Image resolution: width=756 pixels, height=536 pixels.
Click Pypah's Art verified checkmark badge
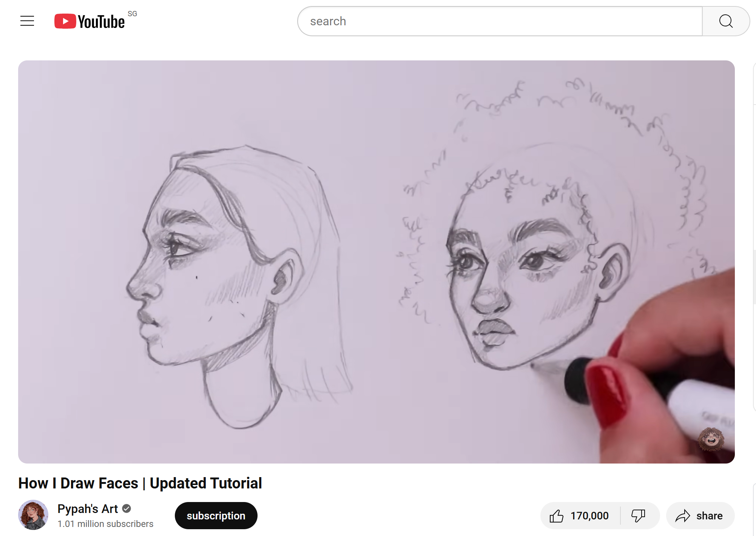pos(127,509)
